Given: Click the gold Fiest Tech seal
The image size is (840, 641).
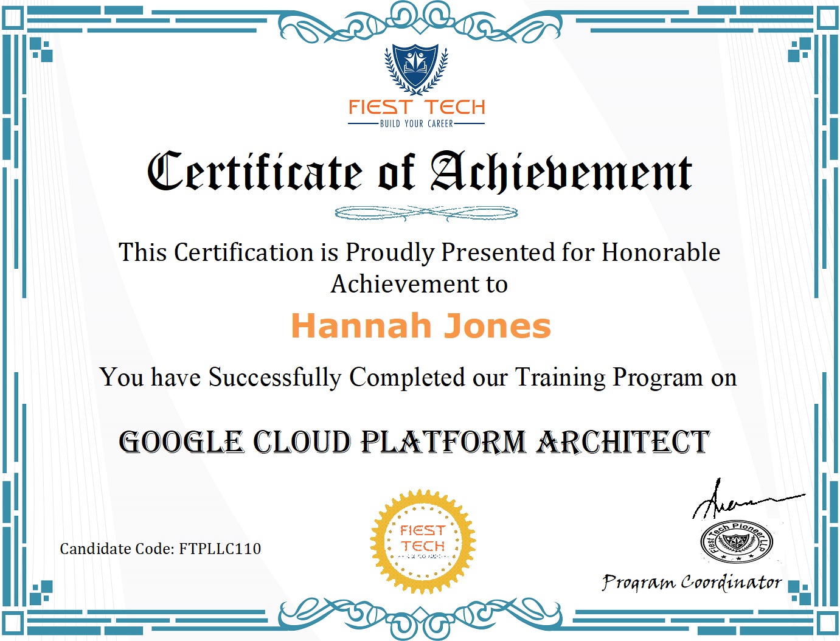Looking at the screenshot, I should (423, 542).
